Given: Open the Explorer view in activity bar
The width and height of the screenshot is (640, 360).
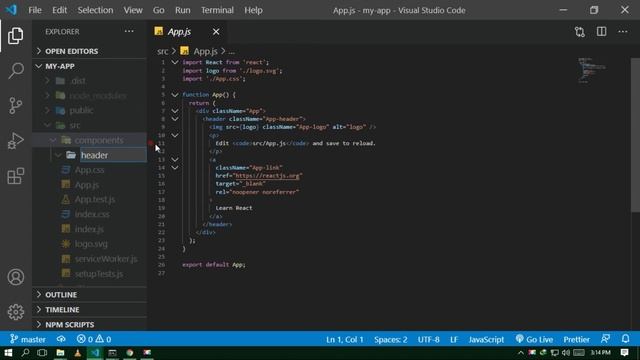Looking at the screenshot, I should click(16, 36).
